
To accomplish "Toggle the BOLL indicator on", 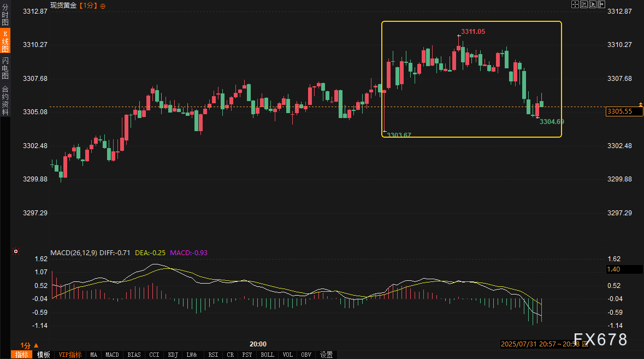I will pyautogui.click(x=268, y=355).
